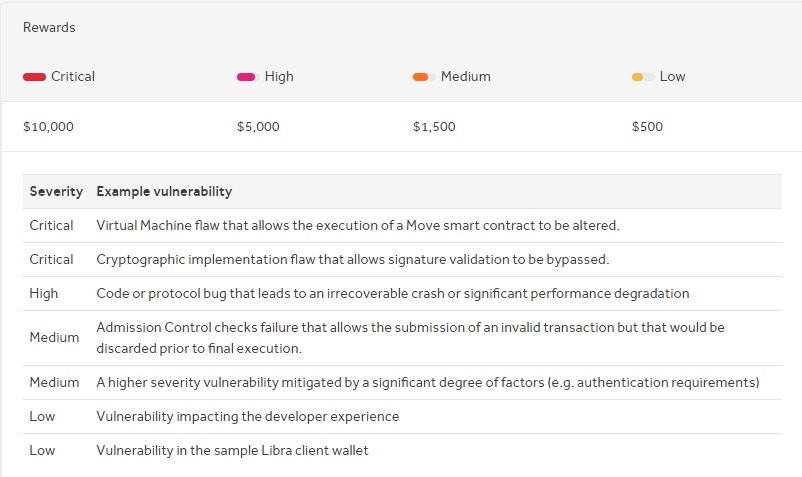This screenshot has height=477, width=802.
Task: Click the yellow Low severity pill icon
Action: (643, 77)
